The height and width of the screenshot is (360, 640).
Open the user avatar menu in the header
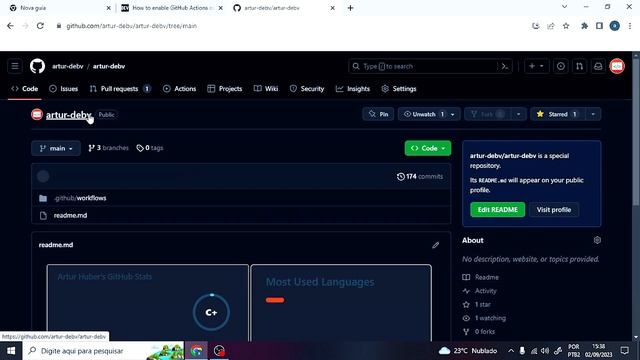tap(617, 66)
